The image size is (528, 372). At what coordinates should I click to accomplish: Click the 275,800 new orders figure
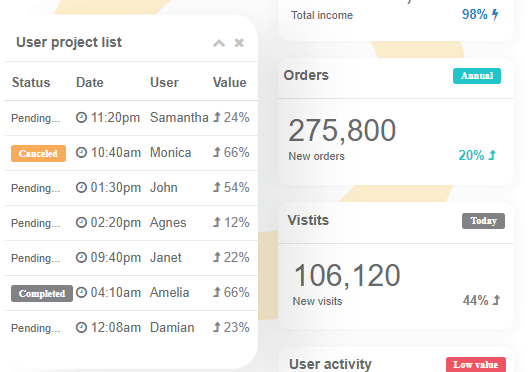pos(342,130)
